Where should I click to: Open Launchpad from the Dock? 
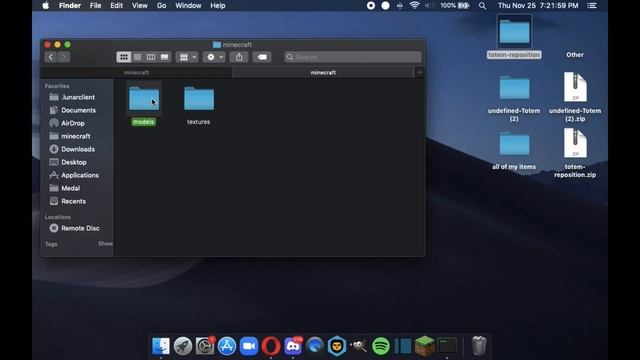[x=183, y=346]
